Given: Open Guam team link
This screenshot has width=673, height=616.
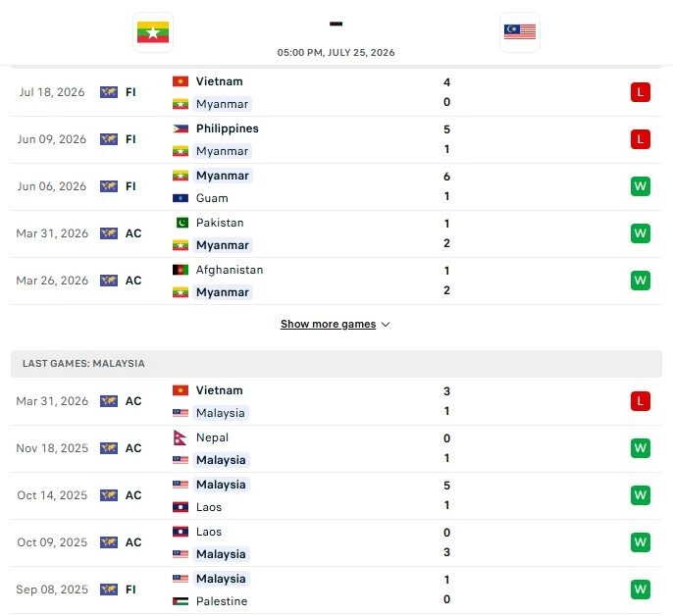Looking at the screenshot, I should tap(212, 198).
